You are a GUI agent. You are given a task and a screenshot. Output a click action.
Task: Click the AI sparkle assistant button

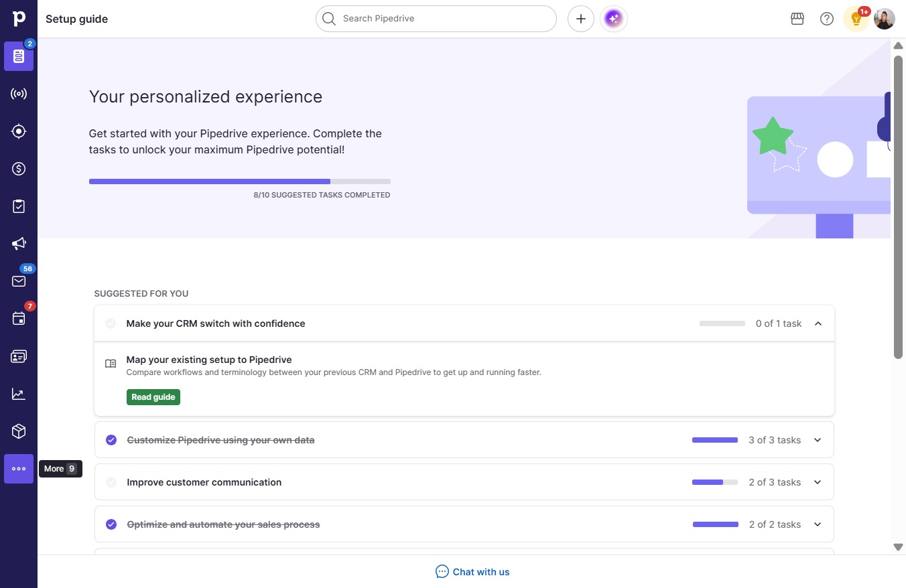(614, 19)
